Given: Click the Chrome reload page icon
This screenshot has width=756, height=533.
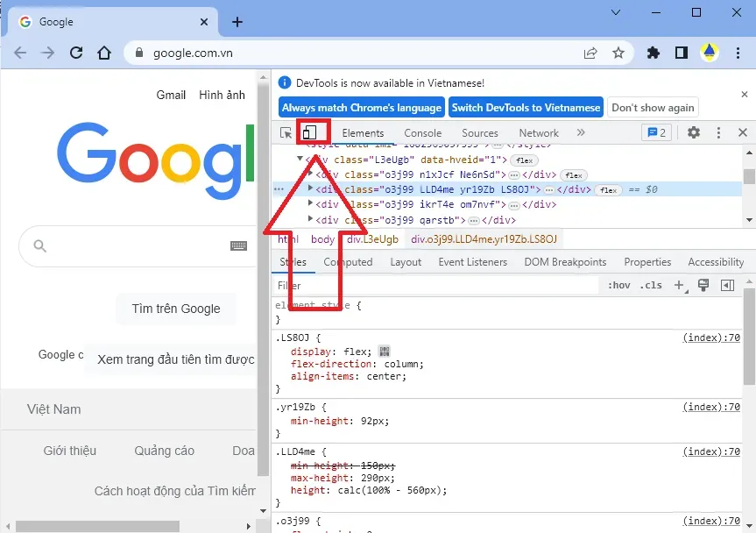Looking at the screenshot, I should [76, 53].
